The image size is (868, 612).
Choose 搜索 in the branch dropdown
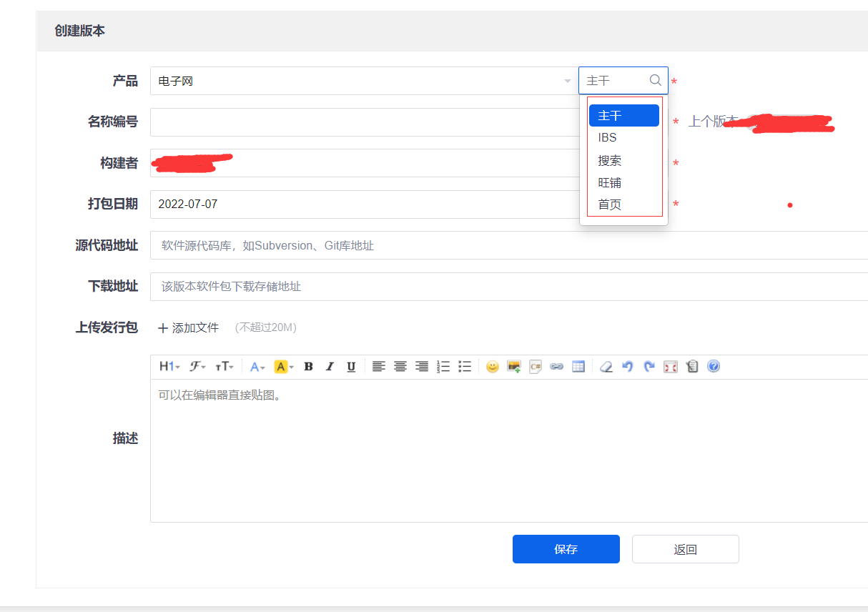tap(610, 161)
